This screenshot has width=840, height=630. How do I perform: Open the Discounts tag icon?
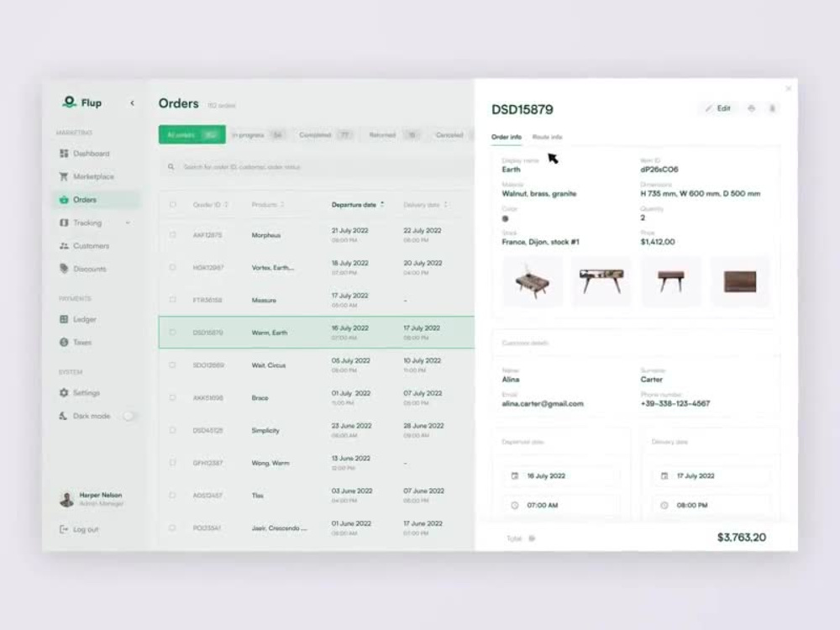[x=64, y=269]
